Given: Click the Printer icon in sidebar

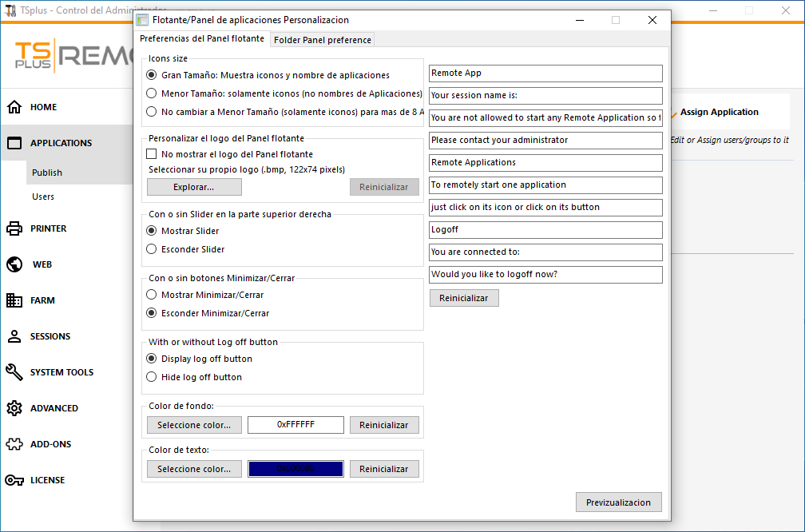Looking at the screenshot, I should point(14,228).
